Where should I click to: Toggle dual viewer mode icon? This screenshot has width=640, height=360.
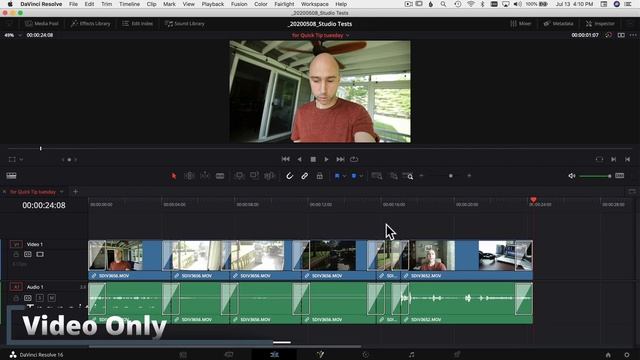(x=621, y=35)
